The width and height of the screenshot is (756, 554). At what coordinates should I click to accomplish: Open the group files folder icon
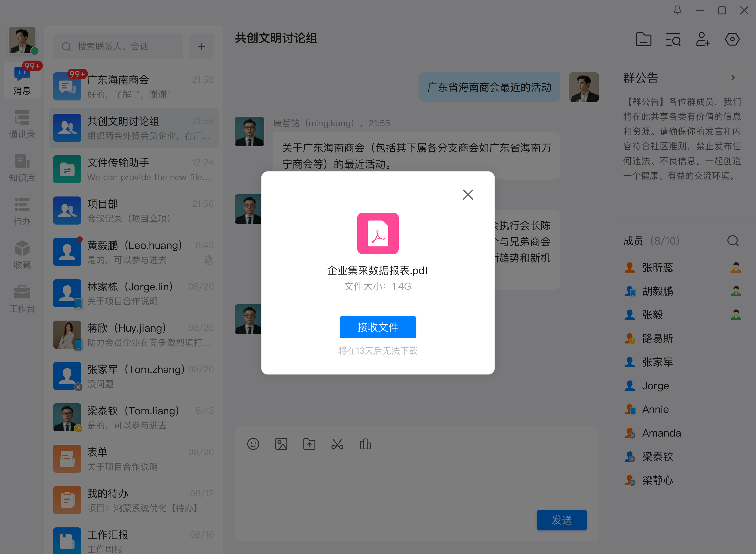(643, 39)
